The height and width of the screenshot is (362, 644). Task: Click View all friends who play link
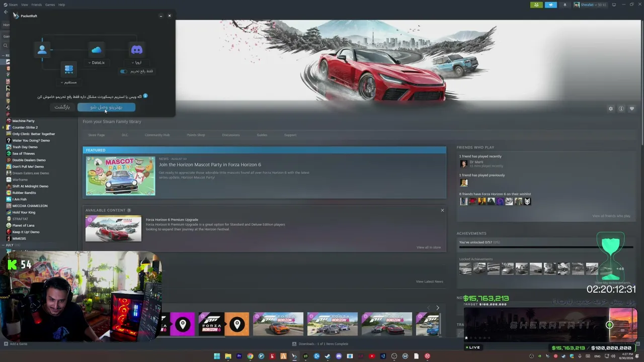611,216
